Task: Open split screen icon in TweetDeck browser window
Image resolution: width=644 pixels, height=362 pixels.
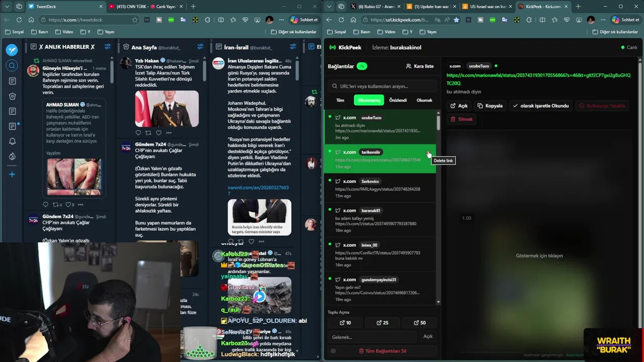Action: pyautogui.click(x=221, y=20)
